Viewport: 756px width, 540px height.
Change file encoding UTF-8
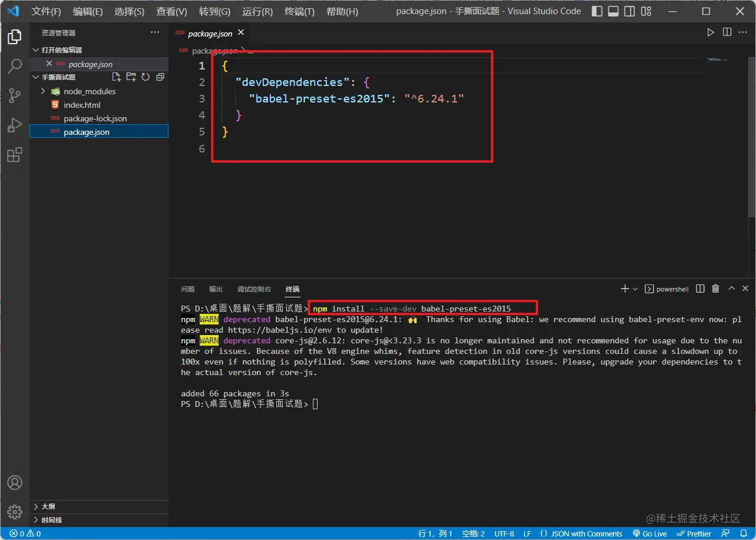[x=504, y=534]
